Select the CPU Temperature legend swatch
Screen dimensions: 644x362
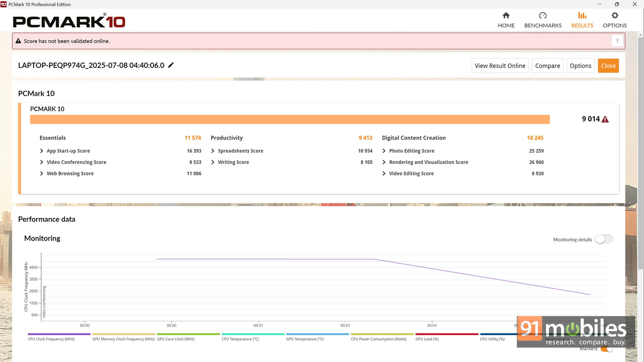click(253, 334)
